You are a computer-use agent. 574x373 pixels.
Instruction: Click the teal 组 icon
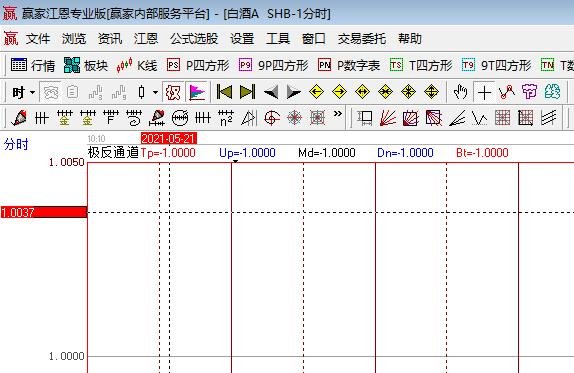coord(552,92)
